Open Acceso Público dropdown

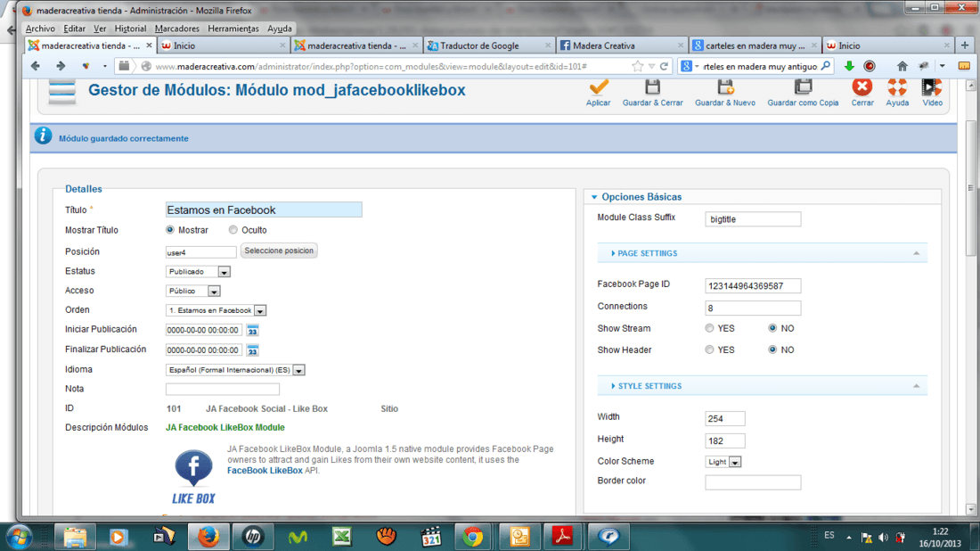pos(193,291)
